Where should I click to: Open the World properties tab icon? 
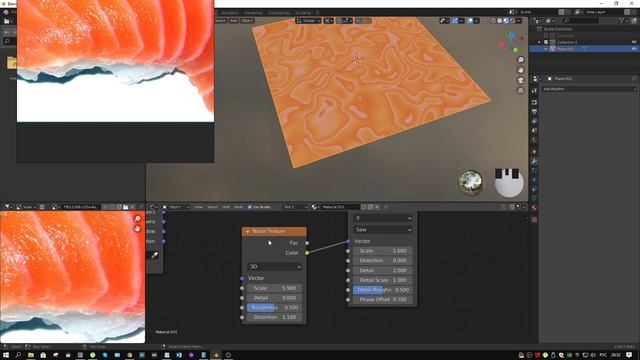click(534, 140)
